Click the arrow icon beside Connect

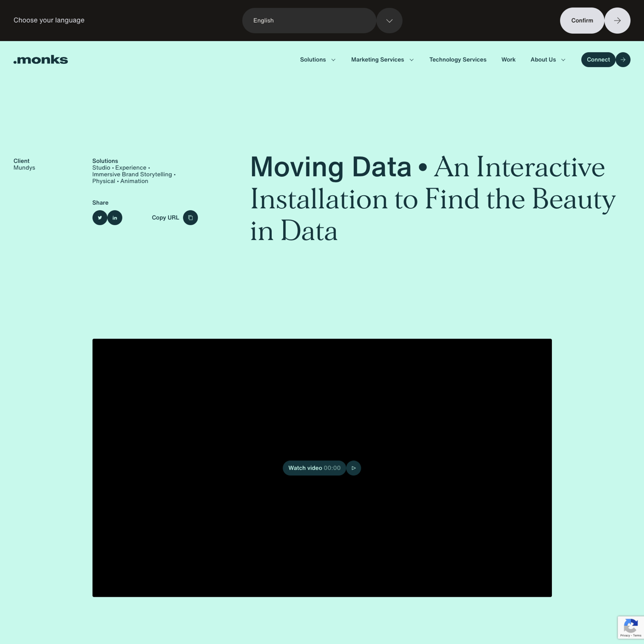(x=623, y=60)
